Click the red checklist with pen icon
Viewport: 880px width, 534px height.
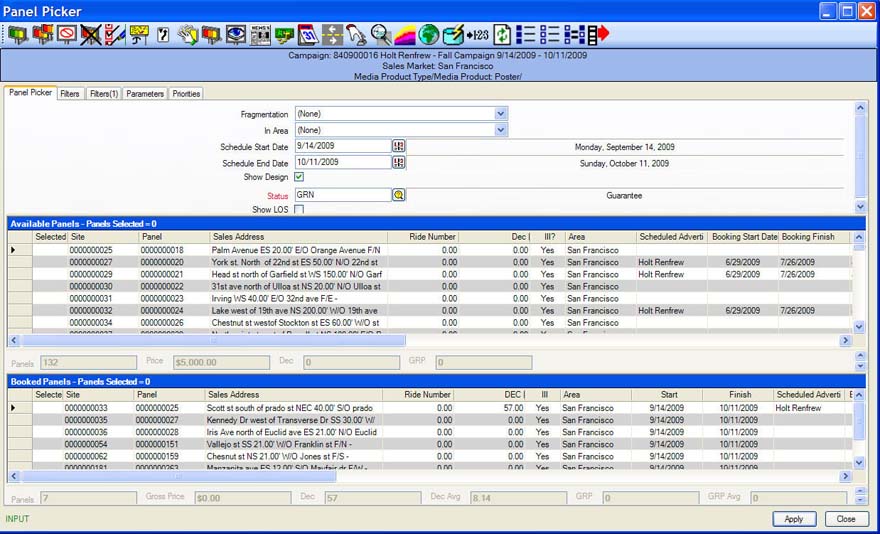[114, 35]
